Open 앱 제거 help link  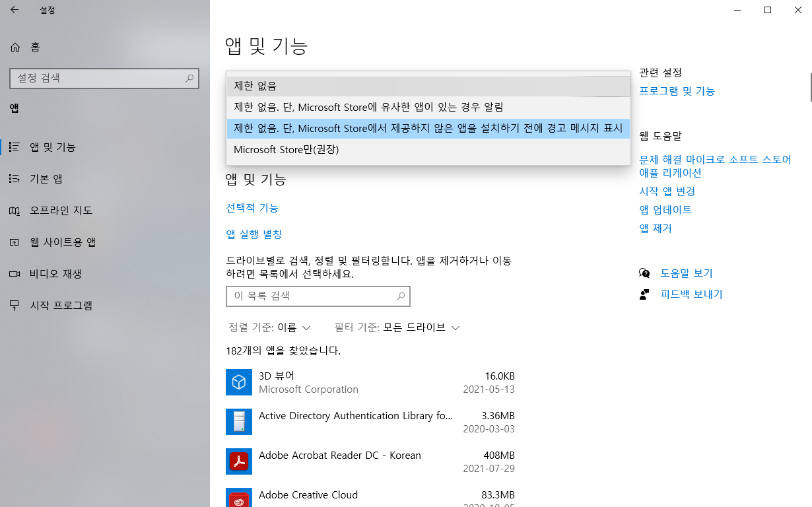pyautogui.click(x=656, y=228)
